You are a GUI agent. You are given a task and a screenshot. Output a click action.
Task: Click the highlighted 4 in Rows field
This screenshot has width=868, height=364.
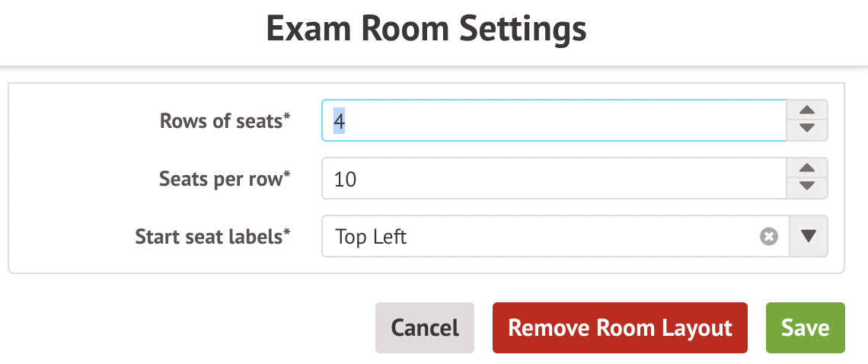[x=340, y=121]
